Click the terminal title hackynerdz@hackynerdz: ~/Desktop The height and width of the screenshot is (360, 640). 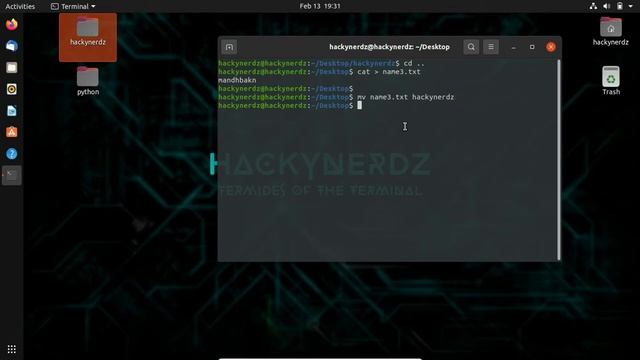tap(389, 47)
